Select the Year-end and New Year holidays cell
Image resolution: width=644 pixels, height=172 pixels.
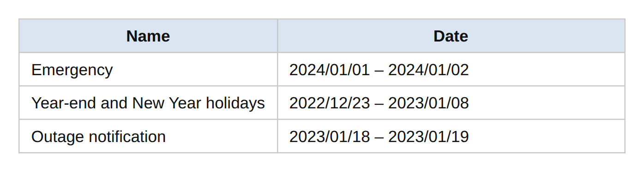click(148, 103)
